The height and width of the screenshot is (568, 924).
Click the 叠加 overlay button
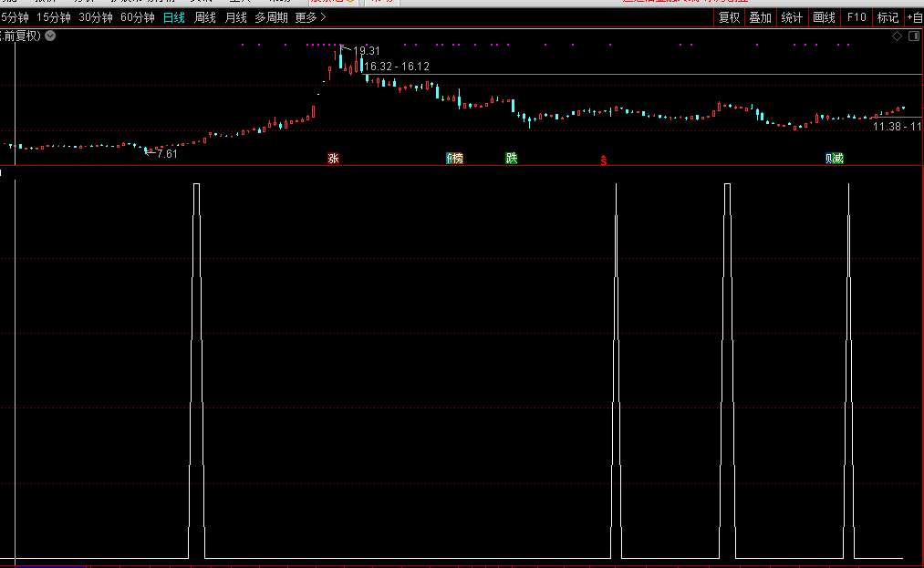[760, 17]
